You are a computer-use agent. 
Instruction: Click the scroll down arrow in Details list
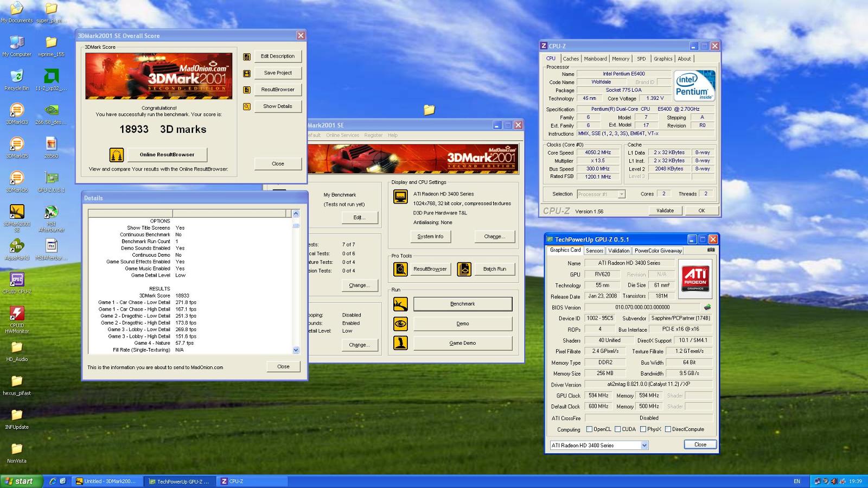296,350
